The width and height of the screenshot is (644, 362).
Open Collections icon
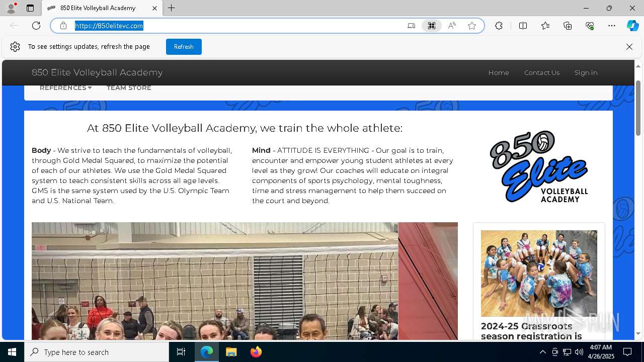568,26
